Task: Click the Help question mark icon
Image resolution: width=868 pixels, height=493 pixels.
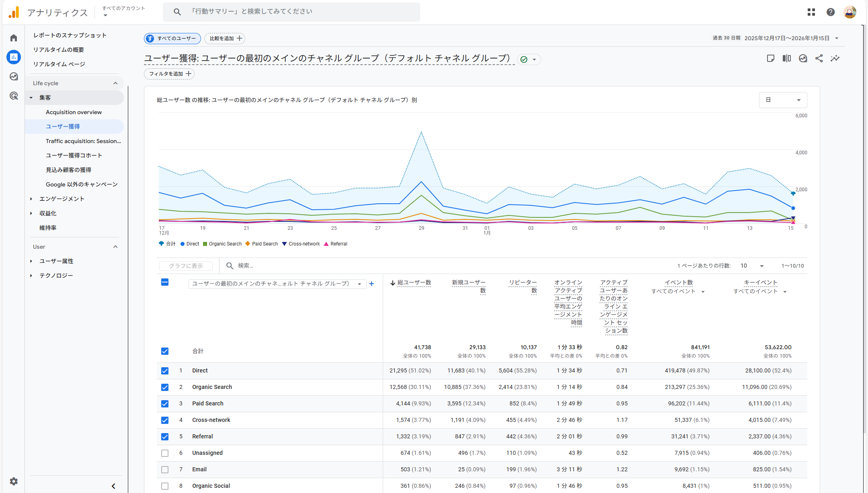Action: (831, 12)
